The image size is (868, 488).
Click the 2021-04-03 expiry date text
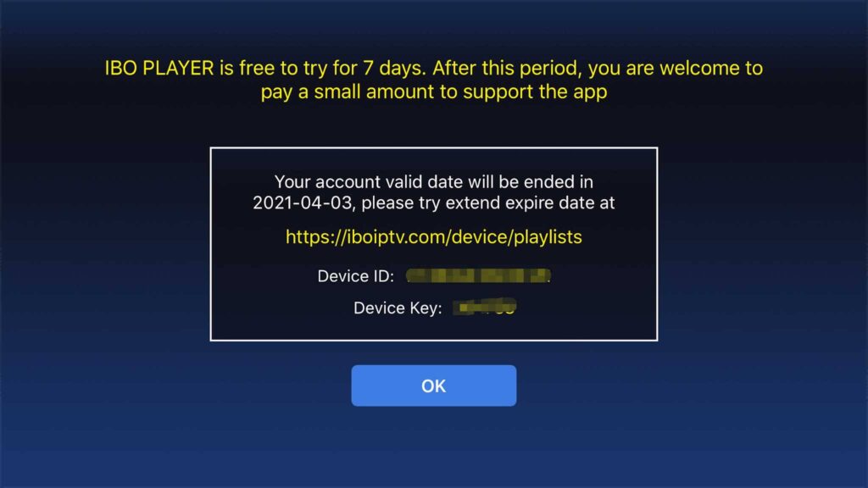tap(304, 203)
